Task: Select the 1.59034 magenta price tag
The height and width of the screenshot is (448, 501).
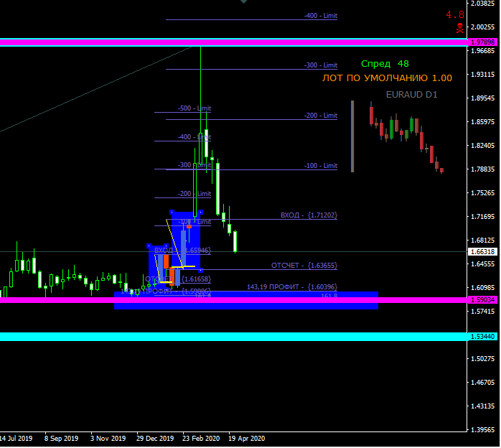Action: coord(483,300)
